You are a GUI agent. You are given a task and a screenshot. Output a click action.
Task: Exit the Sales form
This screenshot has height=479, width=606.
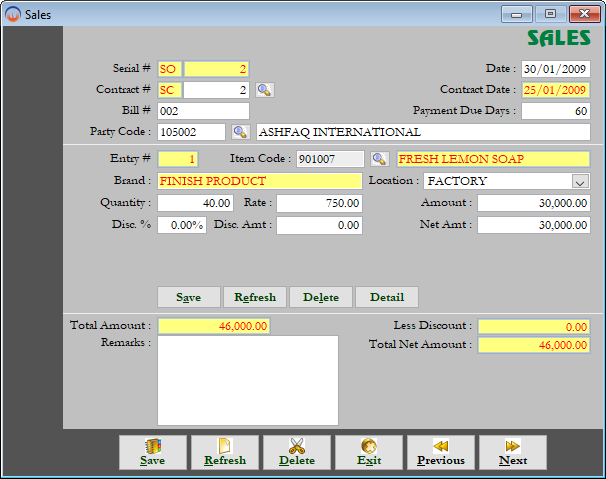pyautogui.click(x=369, y=452)
